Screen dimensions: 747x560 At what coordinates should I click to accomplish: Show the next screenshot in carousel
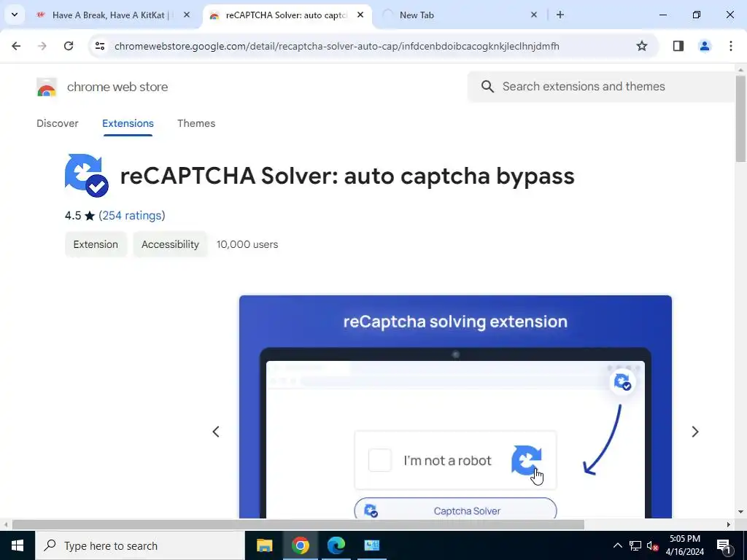point(695,432)
